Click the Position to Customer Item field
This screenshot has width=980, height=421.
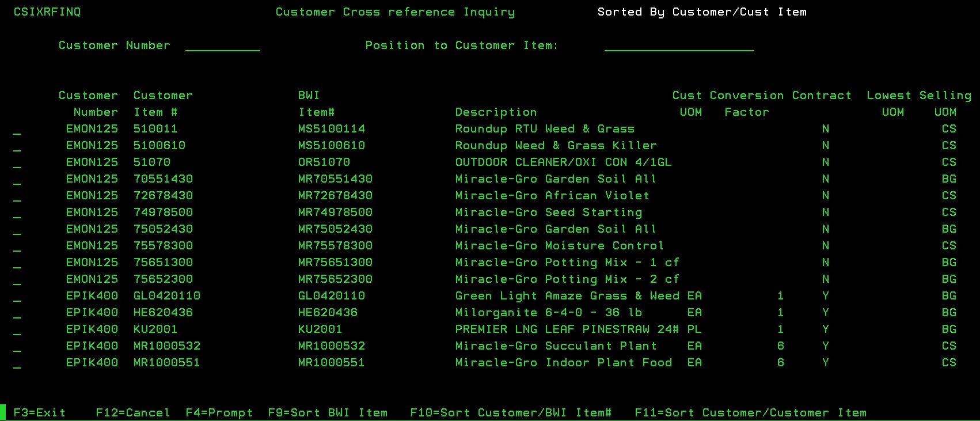679,46
